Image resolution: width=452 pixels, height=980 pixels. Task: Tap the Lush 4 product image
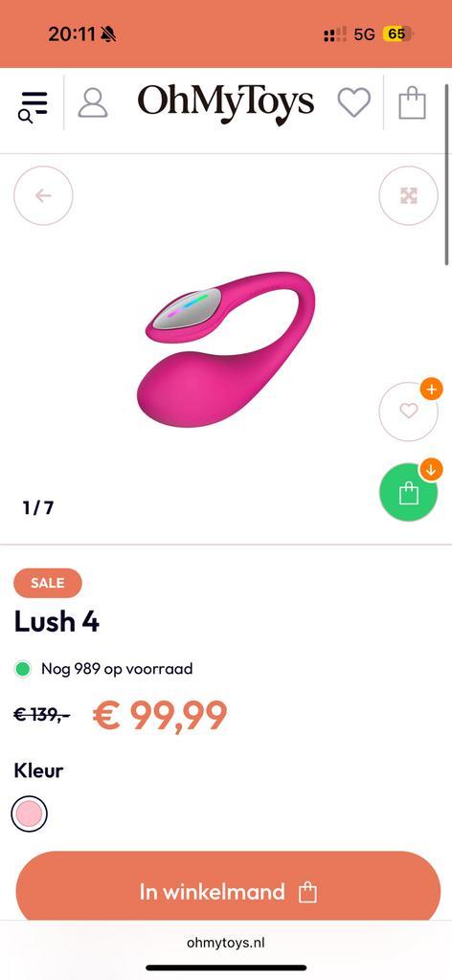click(226, 349)
